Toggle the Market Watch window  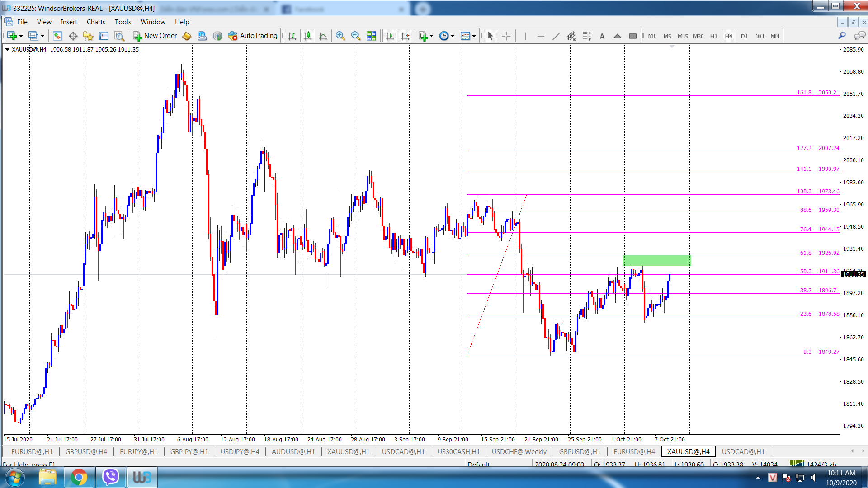57,36
